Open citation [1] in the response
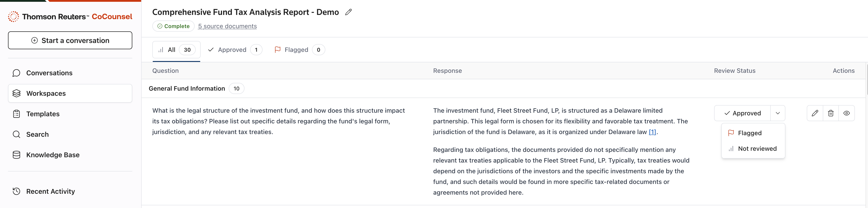The width and height of the screenshot is (868, 208). pyautogui.click(x=652, y=132)
